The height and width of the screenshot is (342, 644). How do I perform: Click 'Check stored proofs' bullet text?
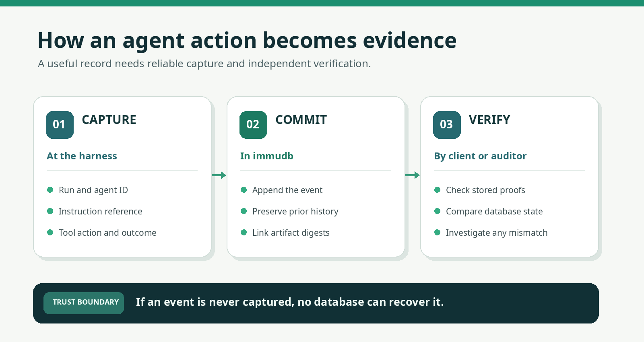pos(485,190)
